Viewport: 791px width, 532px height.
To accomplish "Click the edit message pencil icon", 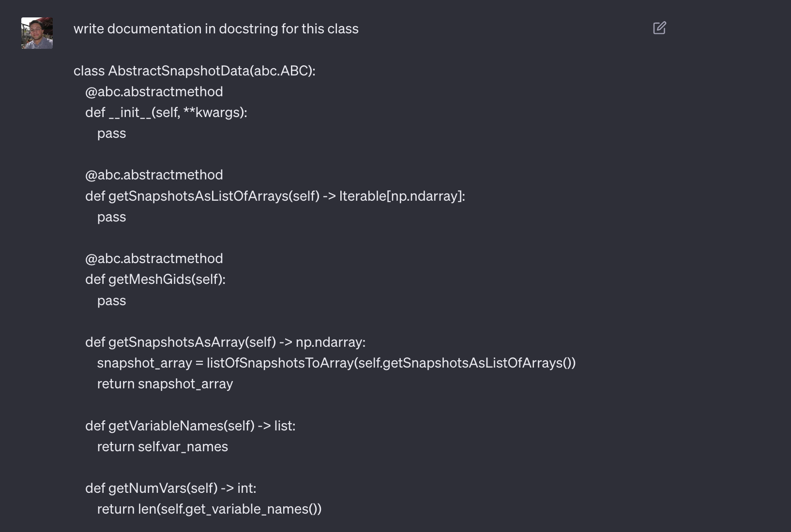I will coord(659,29).
